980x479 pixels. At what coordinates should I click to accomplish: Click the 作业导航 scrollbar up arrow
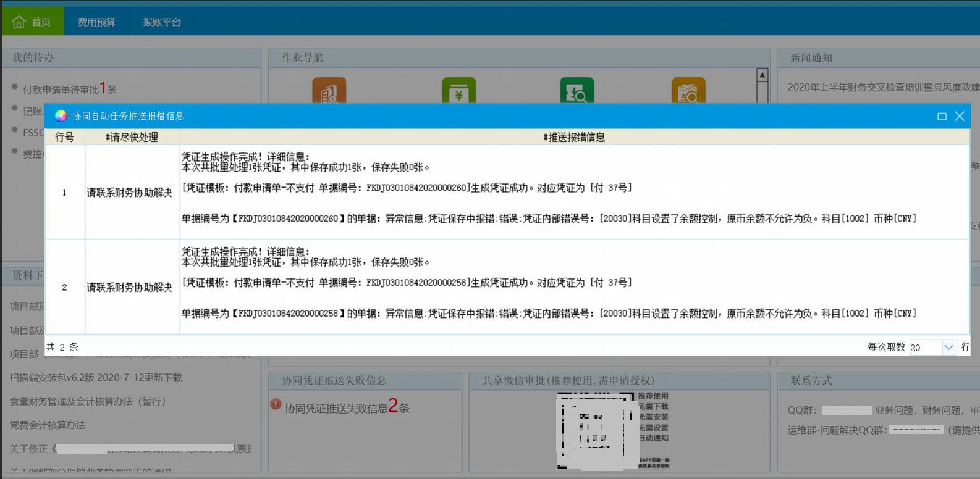[762, 75]
